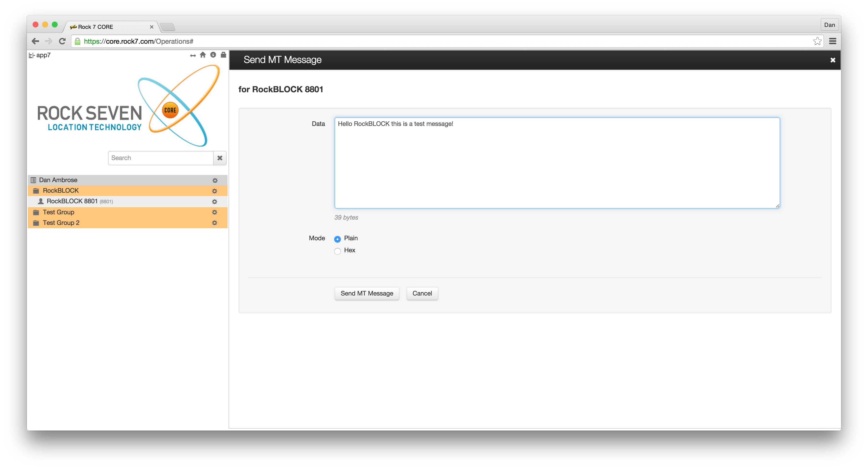Open settings gear for RockBLOCK 8801

(215, 202)
